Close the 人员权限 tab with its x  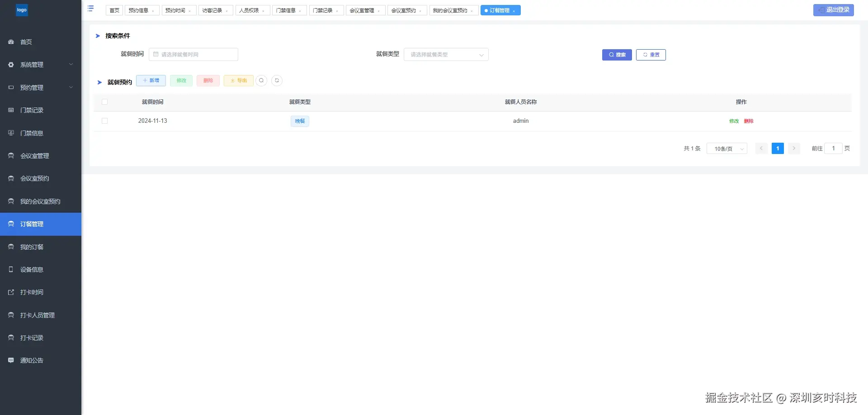(264, 11)
